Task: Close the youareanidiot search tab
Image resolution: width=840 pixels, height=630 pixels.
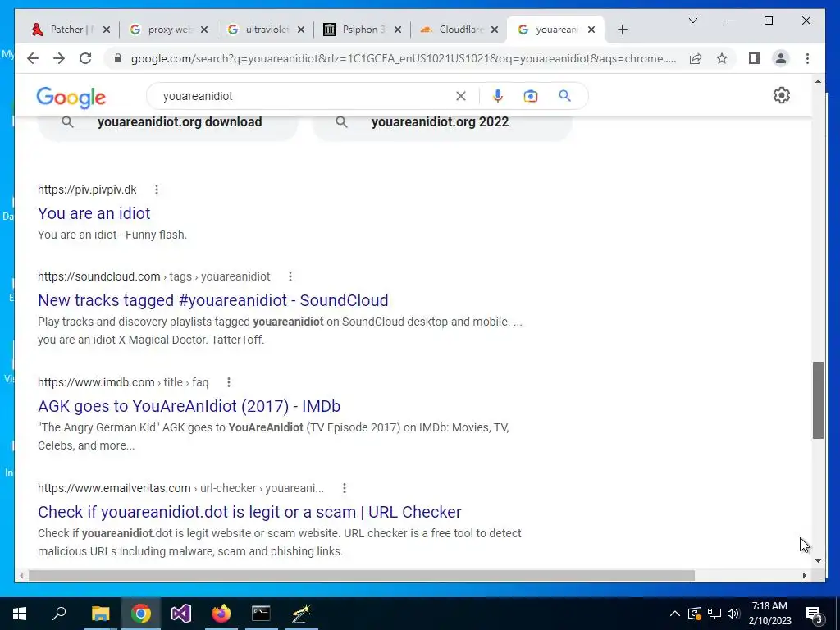Action: pos(591,30)
